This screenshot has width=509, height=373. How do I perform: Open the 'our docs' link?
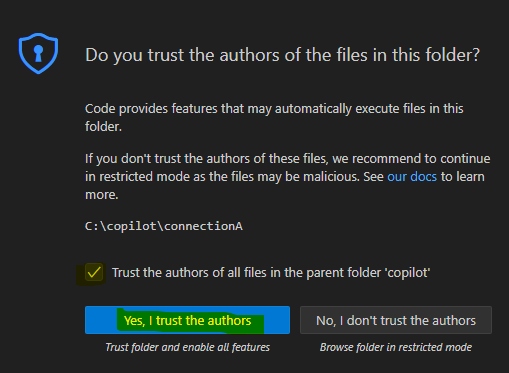412,177
